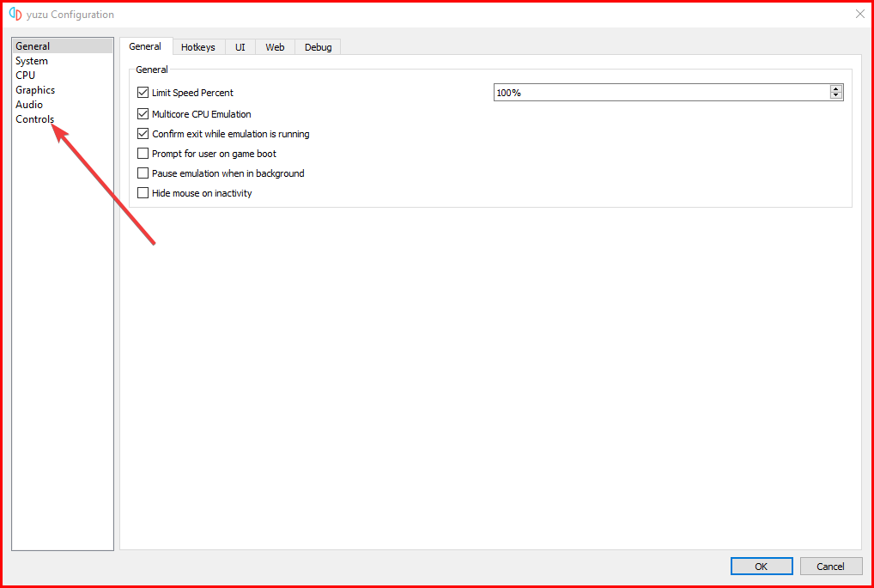This screenshot has height=588, width=874.
Task: Enable Prompt for user on game boot
Action: [x=143, y=154]
